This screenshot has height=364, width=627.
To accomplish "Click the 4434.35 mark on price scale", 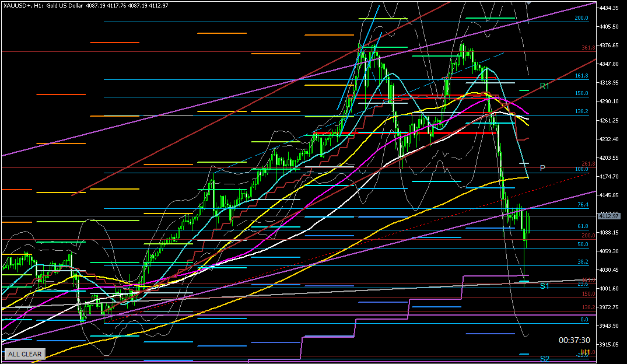I will click(x=611, y=8).
